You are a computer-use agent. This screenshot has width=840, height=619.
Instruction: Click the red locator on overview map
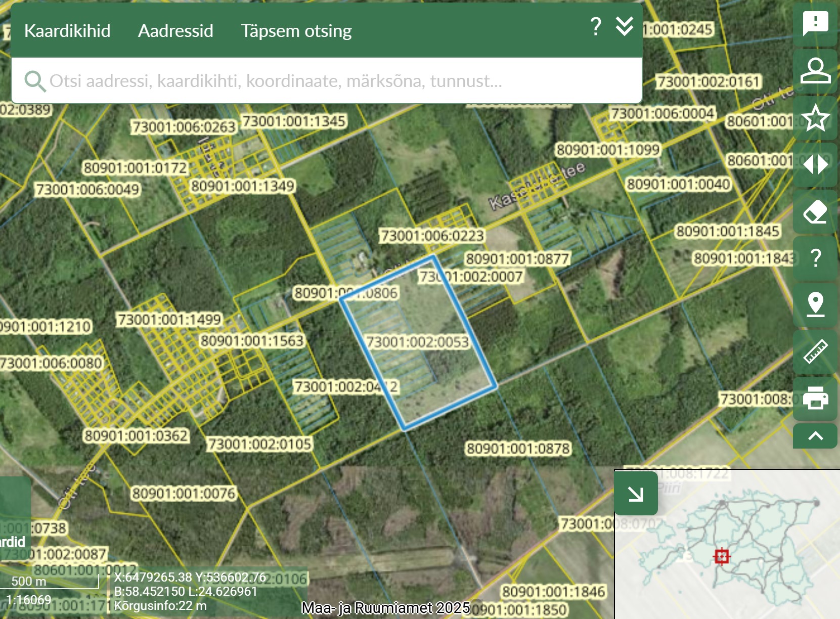click(722, 556)
